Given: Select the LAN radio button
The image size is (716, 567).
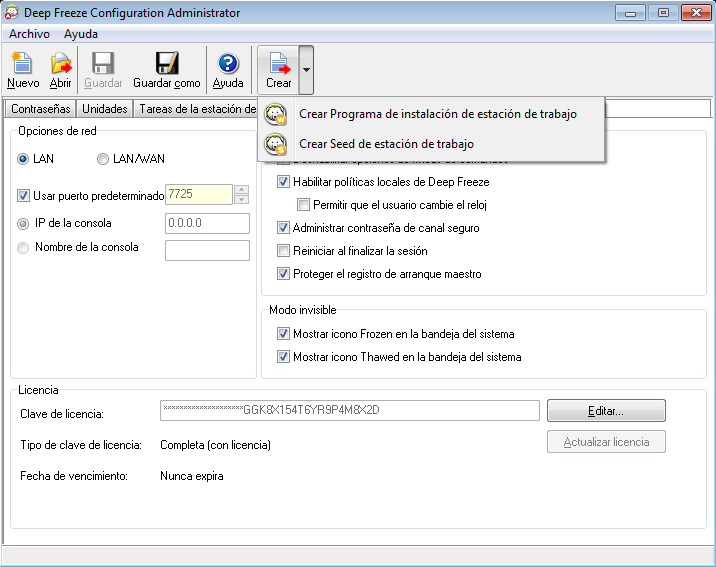Looking at the screenshot, I should coord(23,159).
